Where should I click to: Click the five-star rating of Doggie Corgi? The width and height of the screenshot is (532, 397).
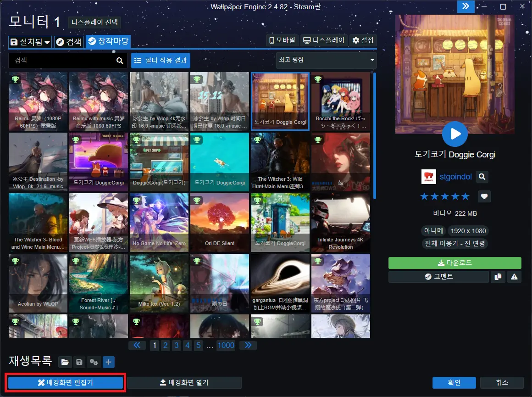pos(444,196)
